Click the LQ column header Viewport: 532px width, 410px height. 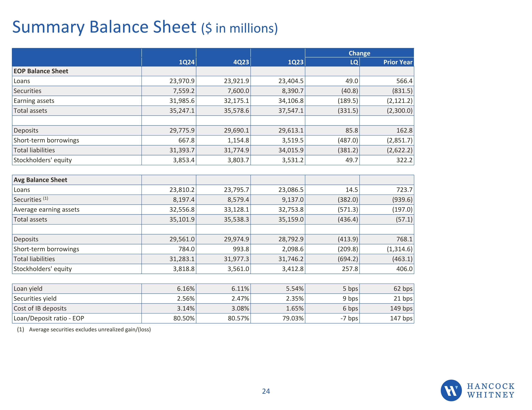point(354,62)
